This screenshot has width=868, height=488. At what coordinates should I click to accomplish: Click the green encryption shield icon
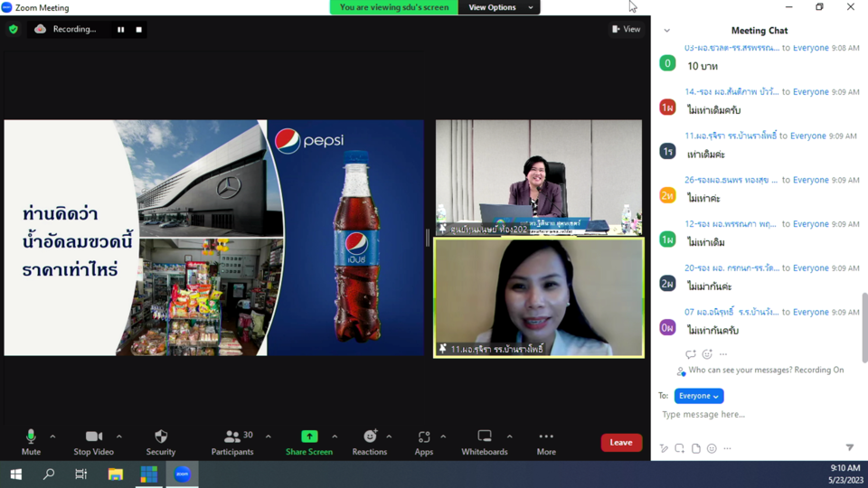coord(14,29)
